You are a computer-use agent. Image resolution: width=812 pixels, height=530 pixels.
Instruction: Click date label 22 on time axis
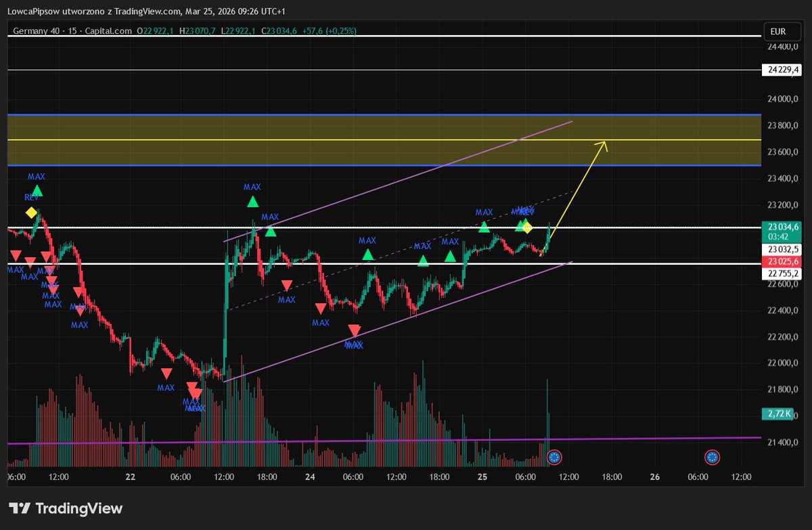click(131, 477)
